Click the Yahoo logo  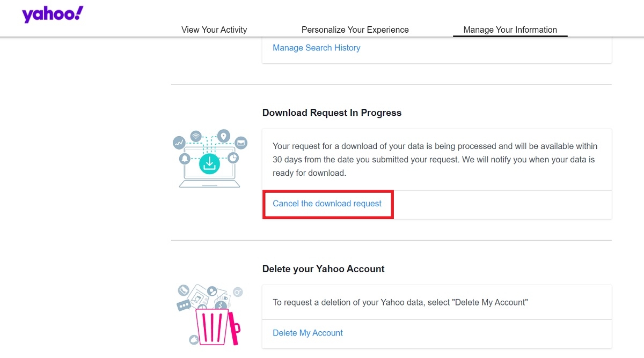(x=52, y=14)
